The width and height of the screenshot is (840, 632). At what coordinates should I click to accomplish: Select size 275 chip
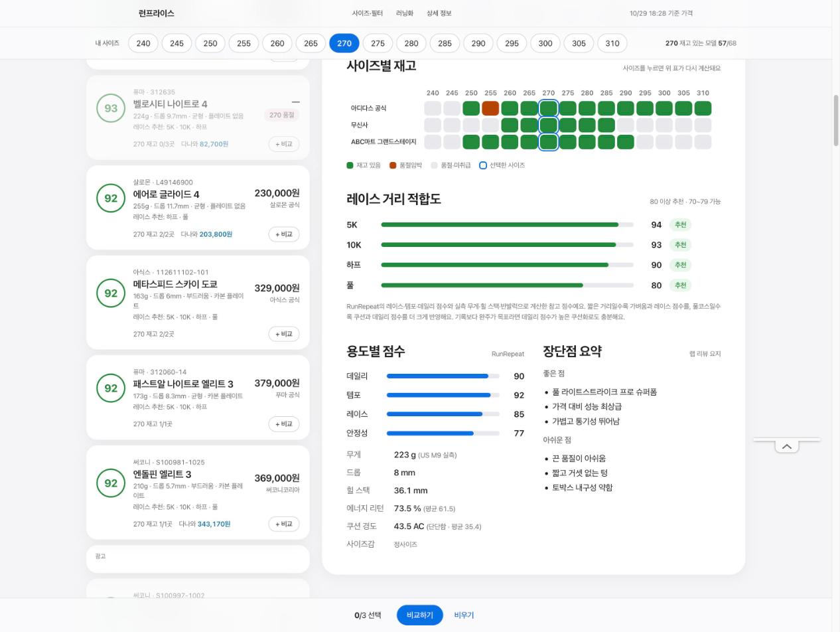tap(378, 43)
